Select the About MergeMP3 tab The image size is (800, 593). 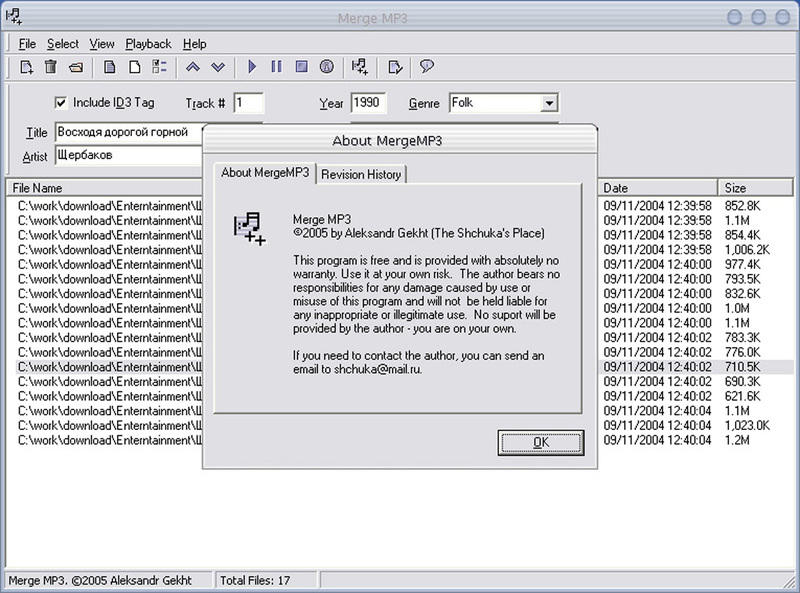point(265,172)
